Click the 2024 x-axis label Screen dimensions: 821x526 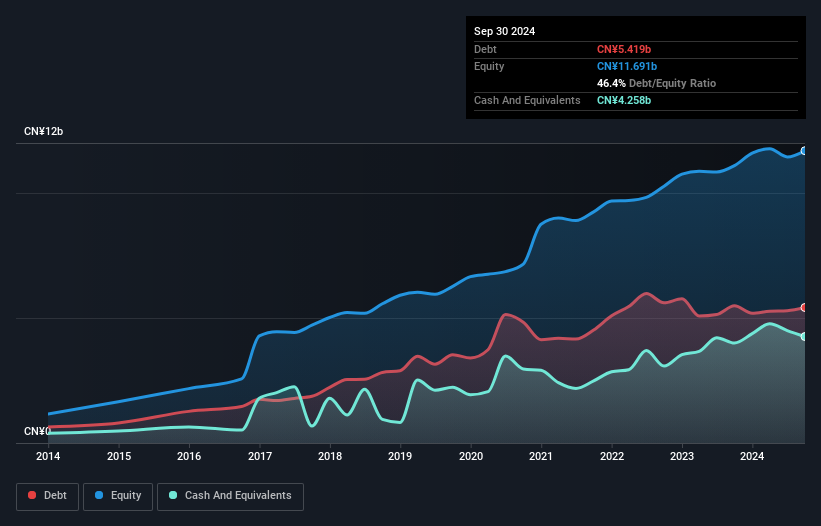752,456
